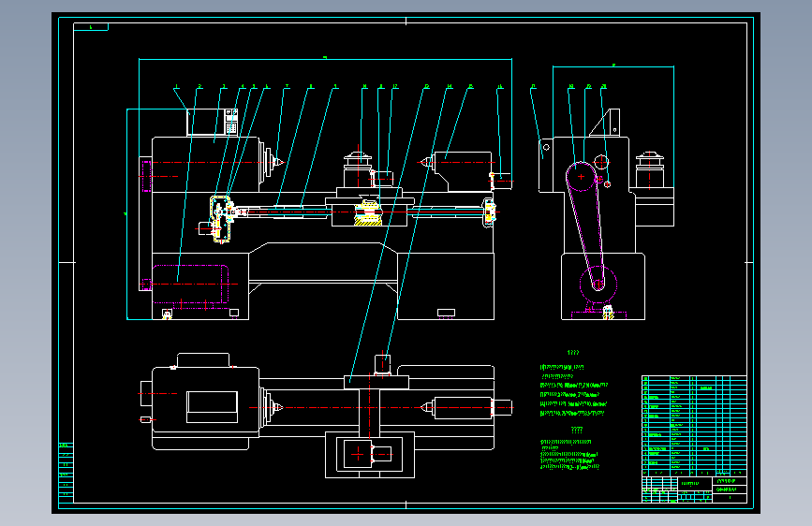Click the first technical notes heading above the notes
Screen dimensions: 812x526
tap(573, 353)
